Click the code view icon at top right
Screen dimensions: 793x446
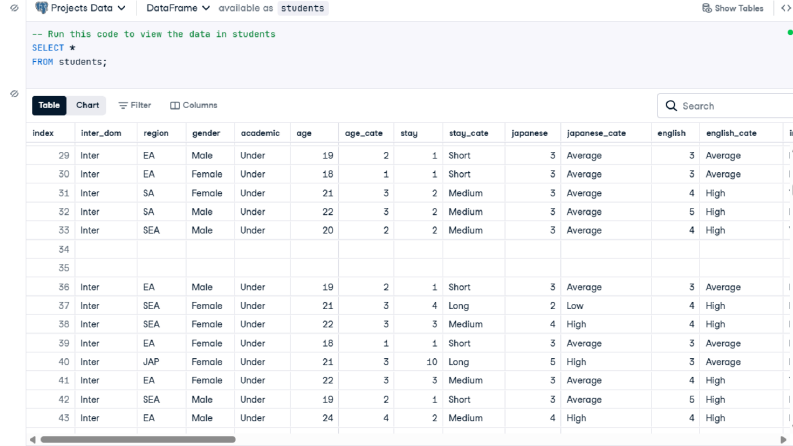point(786,8)
